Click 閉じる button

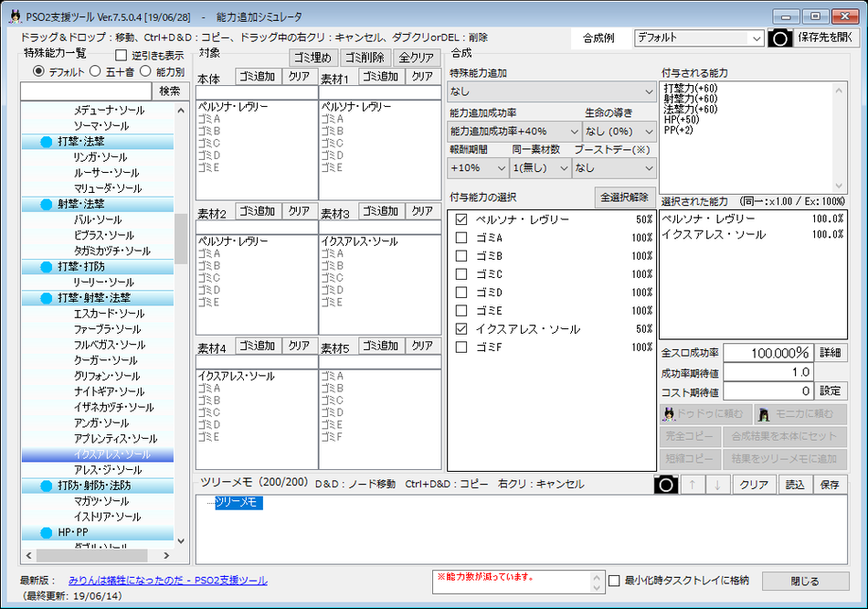click(x=805, y=582)
